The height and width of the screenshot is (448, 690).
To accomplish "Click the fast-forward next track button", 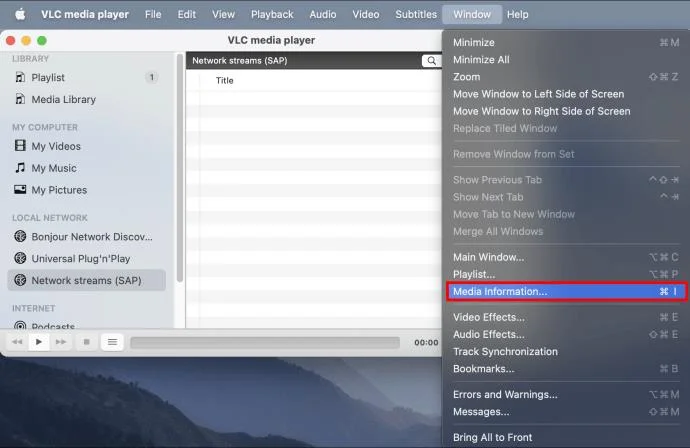I will pos(61,342).
